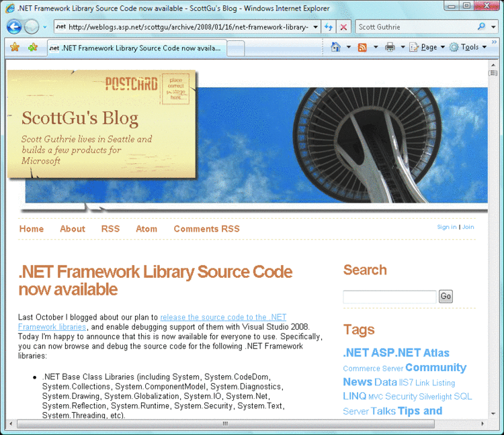Expand the toolbar overflow chevron
The width and height of the screenshot is (504, 435).
494,42
